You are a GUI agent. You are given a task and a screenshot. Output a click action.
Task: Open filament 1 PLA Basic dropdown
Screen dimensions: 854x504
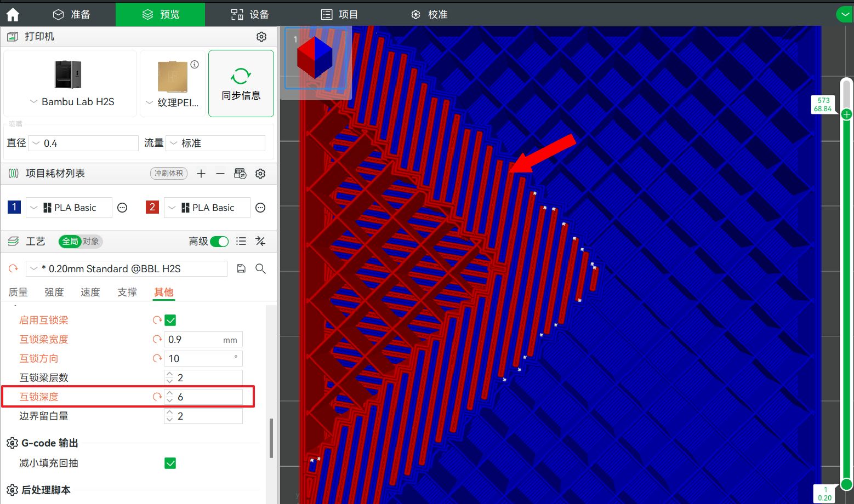click(69, 208)
